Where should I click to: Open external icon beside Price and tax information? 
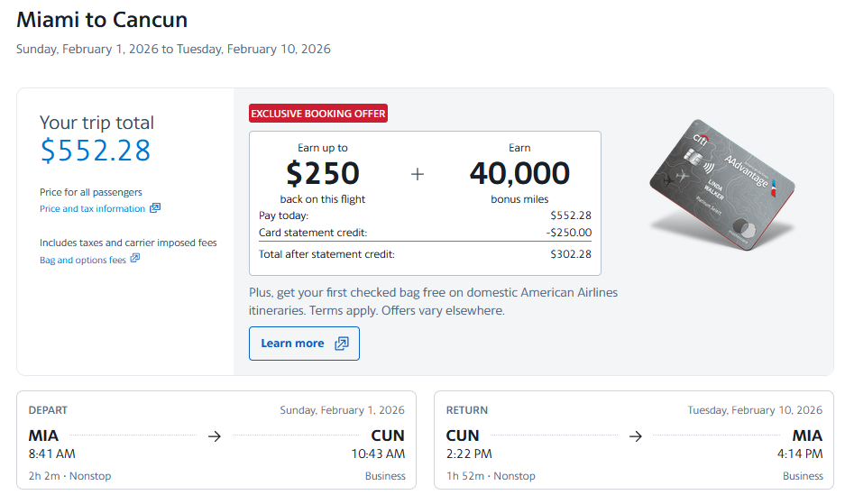[x=155, y=208]
